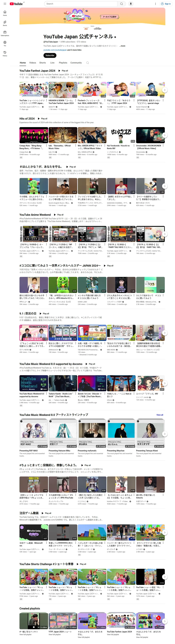
Task: Play all 9.1 防災の日 playlist
Action: (44, 313)
